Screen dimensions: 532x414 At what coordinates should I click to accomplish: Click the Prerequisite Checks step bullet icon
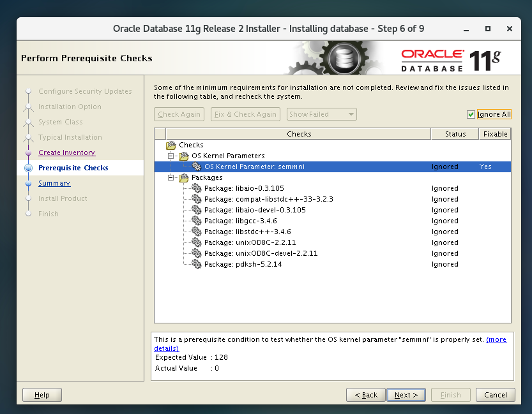[29, 168]
